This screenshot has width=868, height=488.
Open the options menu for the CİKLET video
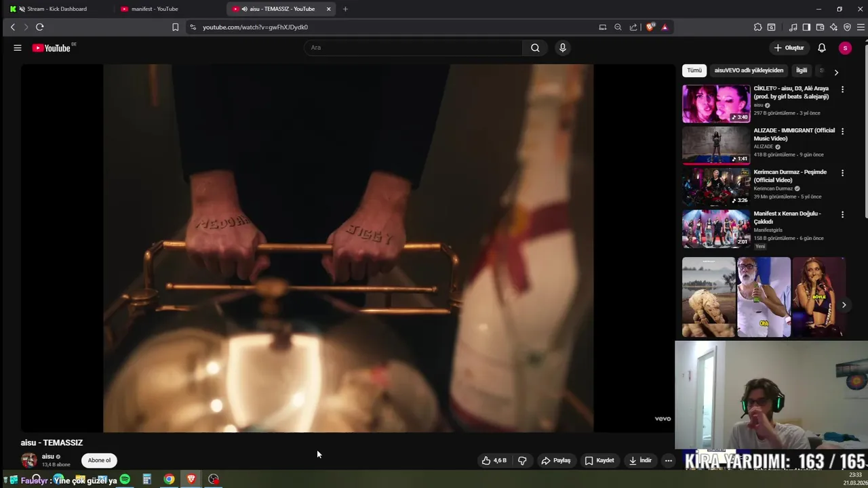pos(842,89)
